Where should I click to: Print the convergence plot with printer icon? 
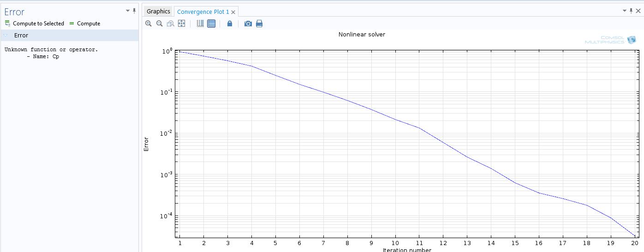pyautogui.click(x=259, y=24)
